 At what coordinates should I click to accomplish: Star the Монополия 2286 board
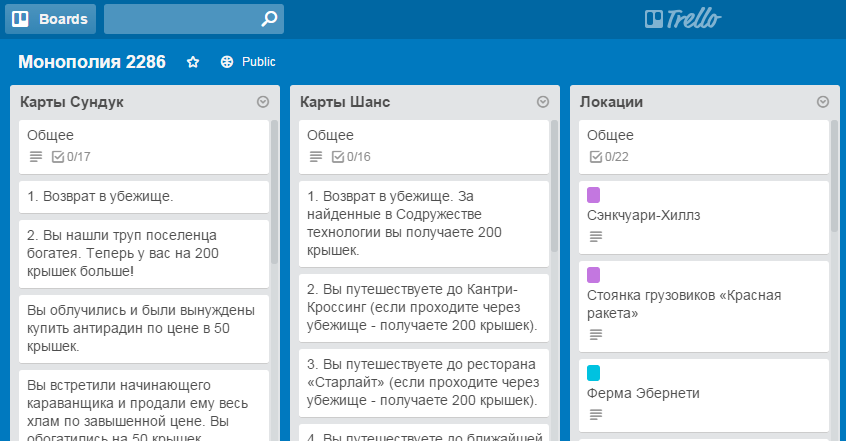(193, 62)
